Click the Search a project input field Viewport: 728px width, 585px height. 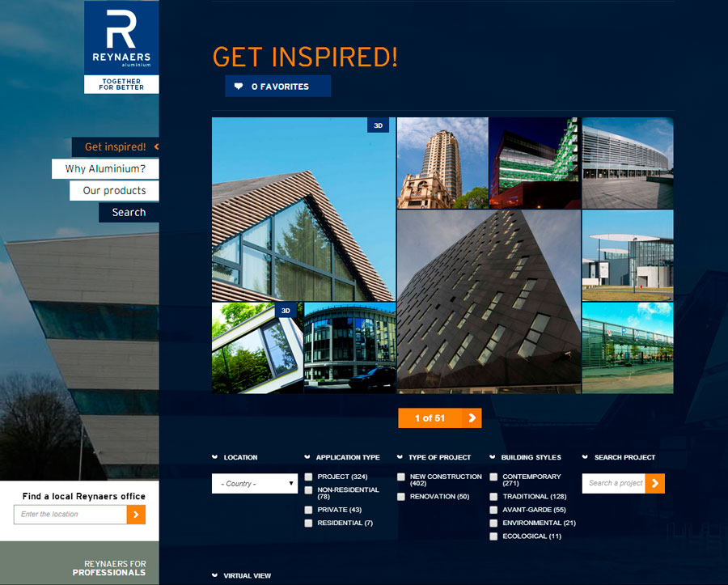point(614,483)
